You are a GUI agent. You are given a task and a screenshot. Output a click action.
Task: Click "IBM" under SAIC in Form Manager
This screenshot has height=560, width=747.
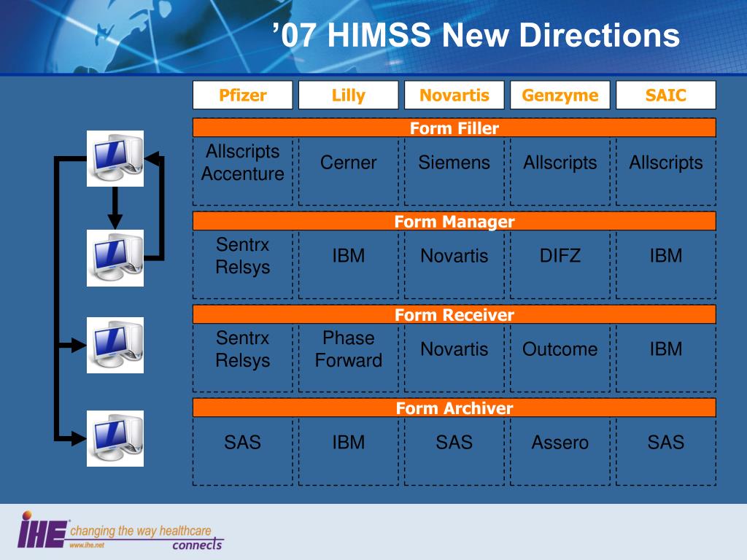[665, 256]
